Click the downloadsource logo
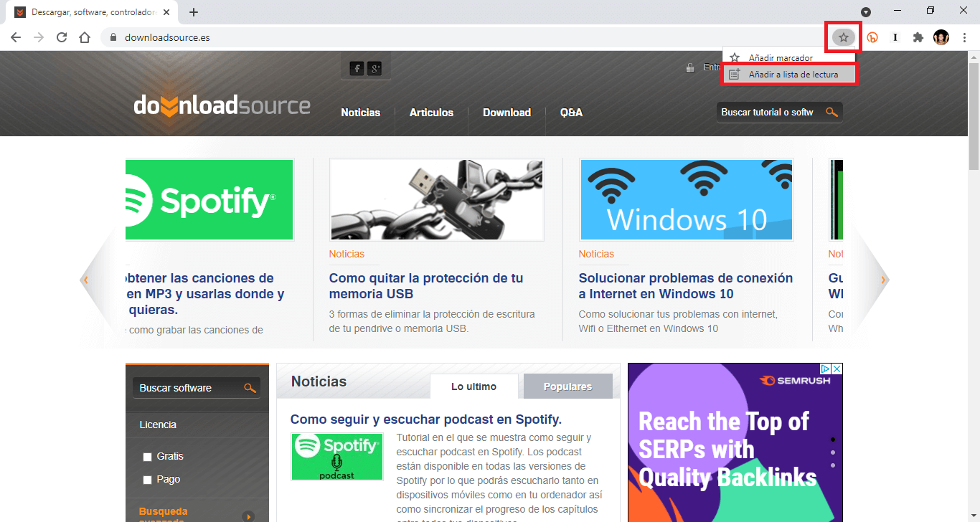Viewport: 980px width, 522px height. pos(222,106)
